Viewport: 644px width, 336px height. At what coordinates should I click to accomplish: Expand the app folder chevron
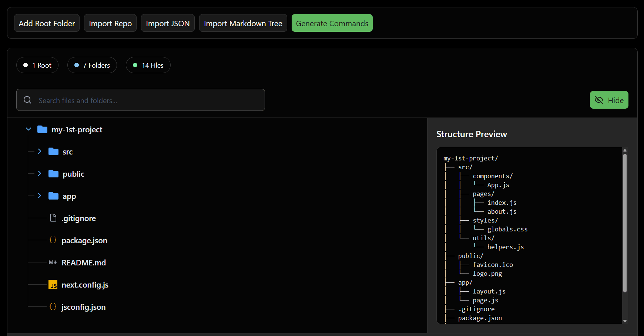(40, 196)
